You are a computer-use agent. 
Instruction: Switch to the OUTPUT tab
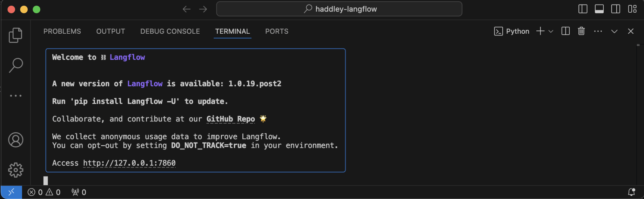pos(110,31)
